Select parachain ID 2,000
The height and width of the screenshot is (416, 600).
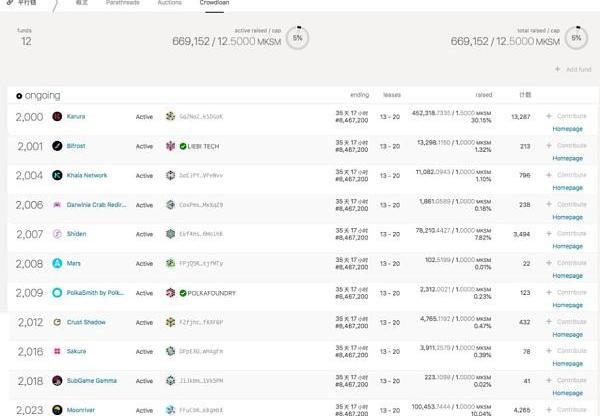point(29,117)
